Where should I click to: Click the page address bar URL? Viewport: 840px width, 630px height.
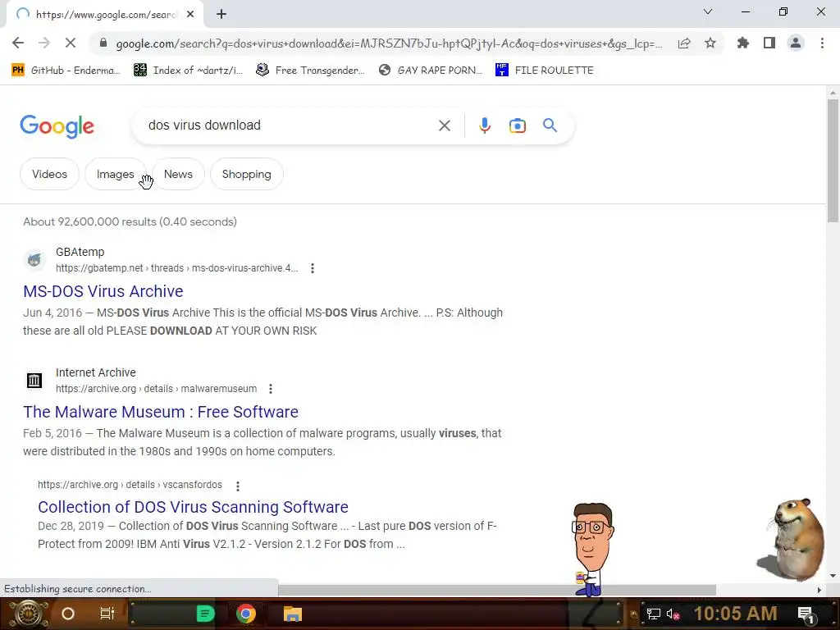(x=389, y=43)
